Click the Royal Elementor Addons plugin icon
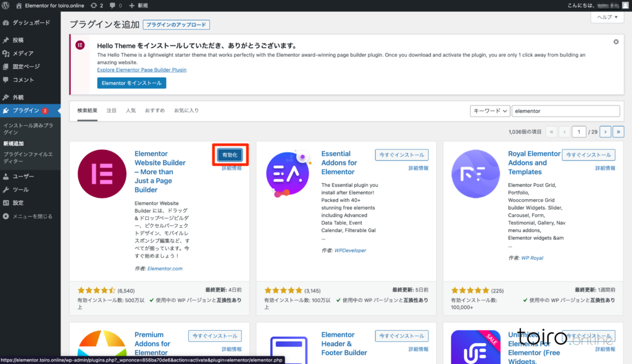 [x=475, y=175]
